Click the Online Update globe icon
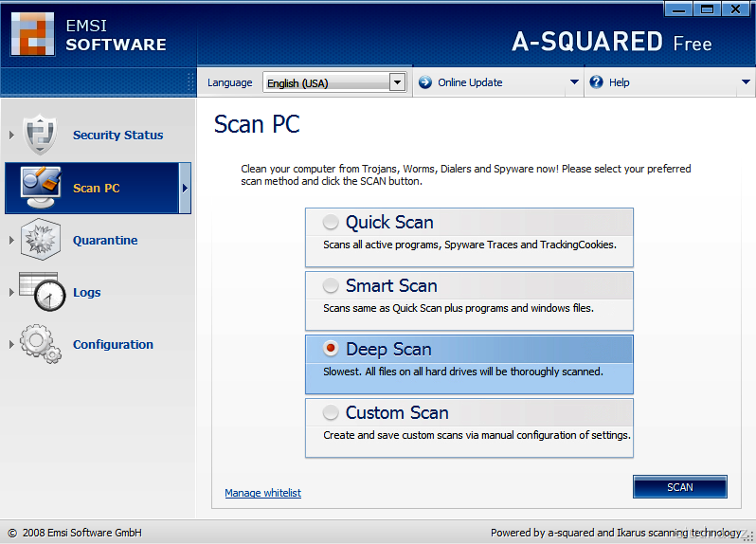The width and height of the screenshot is (756, 544). point(423,82)
